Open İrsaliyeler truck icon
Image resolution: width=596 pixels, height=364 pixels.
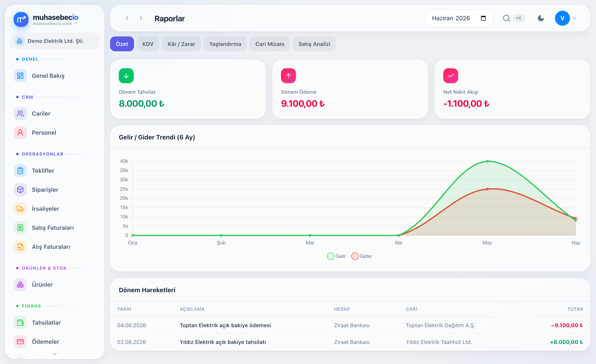pyautogui.click(x=20, y=209)
